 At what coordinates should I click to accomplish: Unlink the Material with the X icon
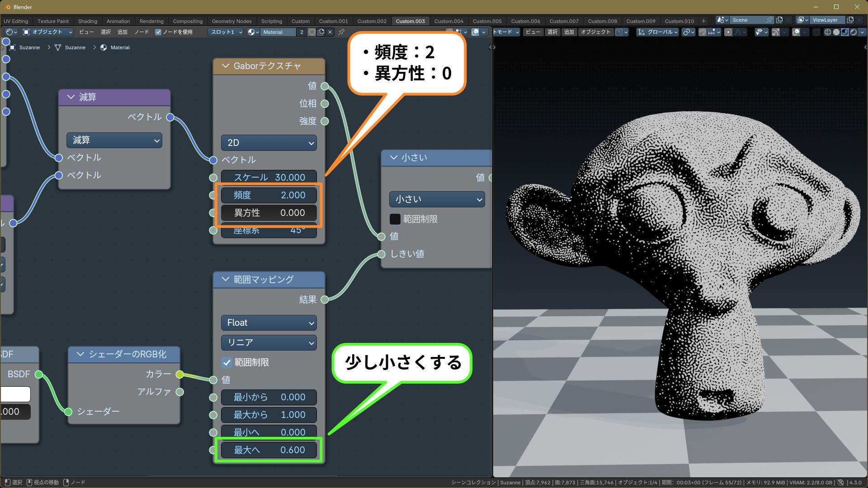click(330, 32)
